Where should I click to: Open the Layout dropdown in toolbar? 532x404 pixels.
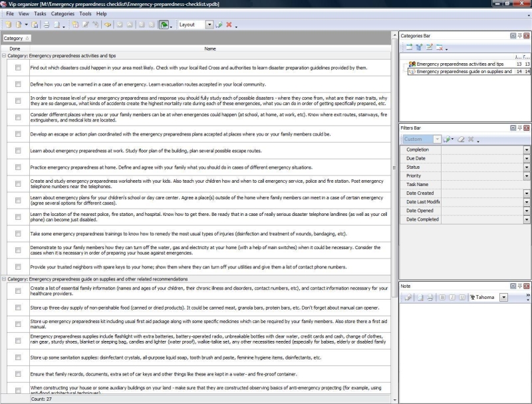click(x=209, y=25)
